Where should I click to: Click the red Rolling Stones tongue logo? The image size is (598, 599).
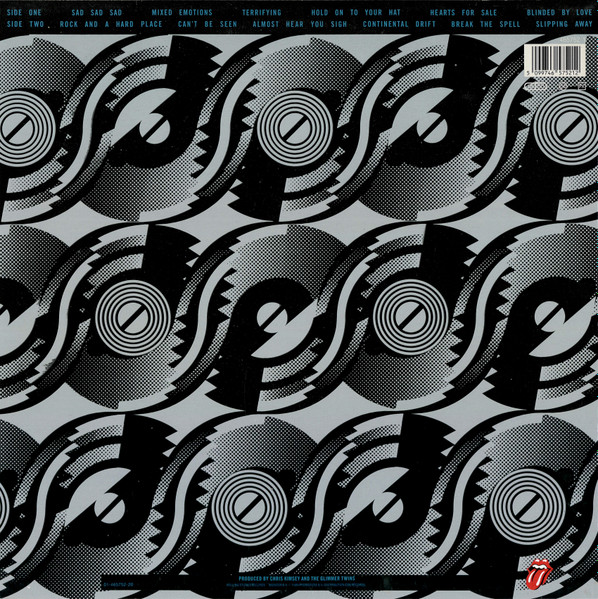pos(539,574)
